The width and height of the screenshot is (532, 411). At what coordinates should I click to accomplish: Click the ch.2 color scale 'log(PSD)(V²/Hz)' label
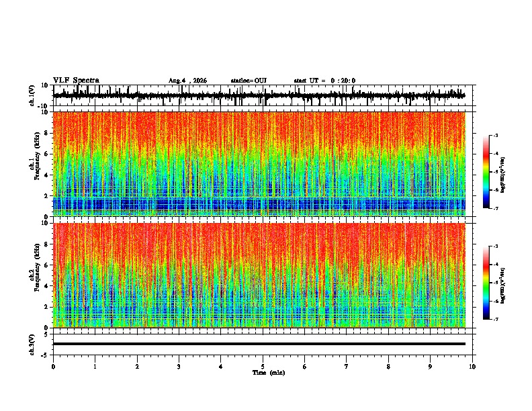pyautogui.click(x=503, y=285)
